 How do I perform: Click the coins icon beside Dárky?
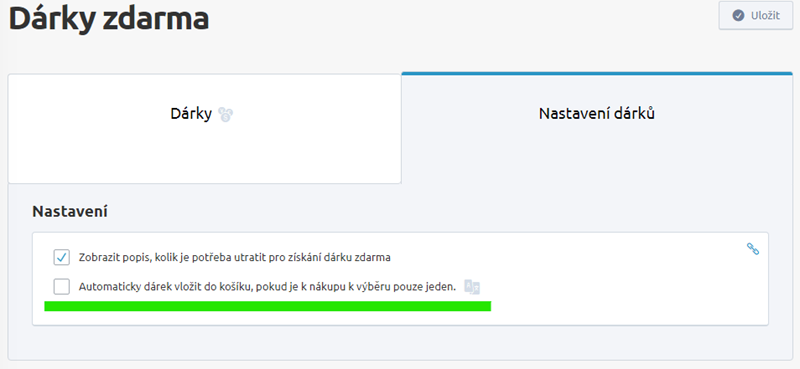click(226, 114)
